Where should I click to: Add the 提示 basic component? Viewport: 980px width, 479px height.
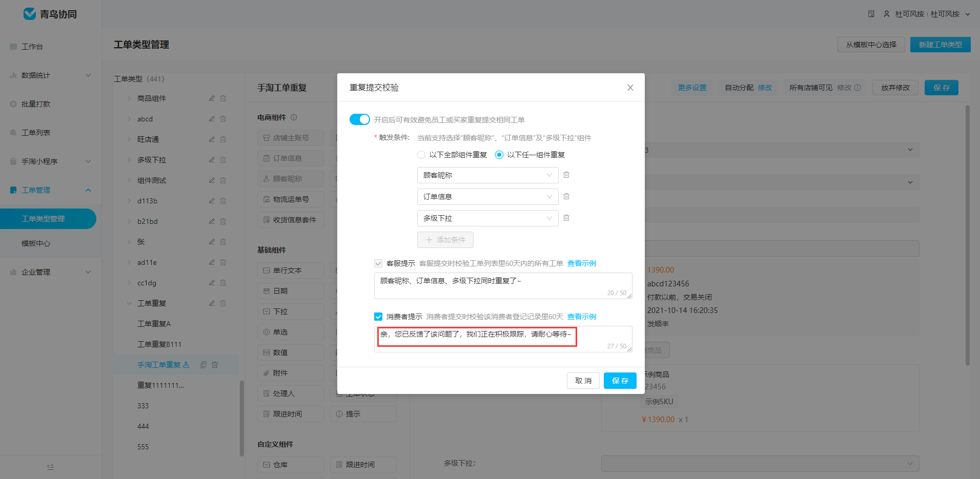(363, 414)
